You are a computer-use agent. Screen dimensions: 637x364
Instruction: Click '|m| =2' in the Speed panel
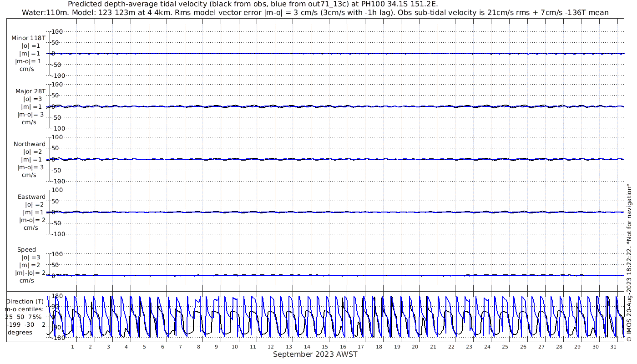[30, 265]
